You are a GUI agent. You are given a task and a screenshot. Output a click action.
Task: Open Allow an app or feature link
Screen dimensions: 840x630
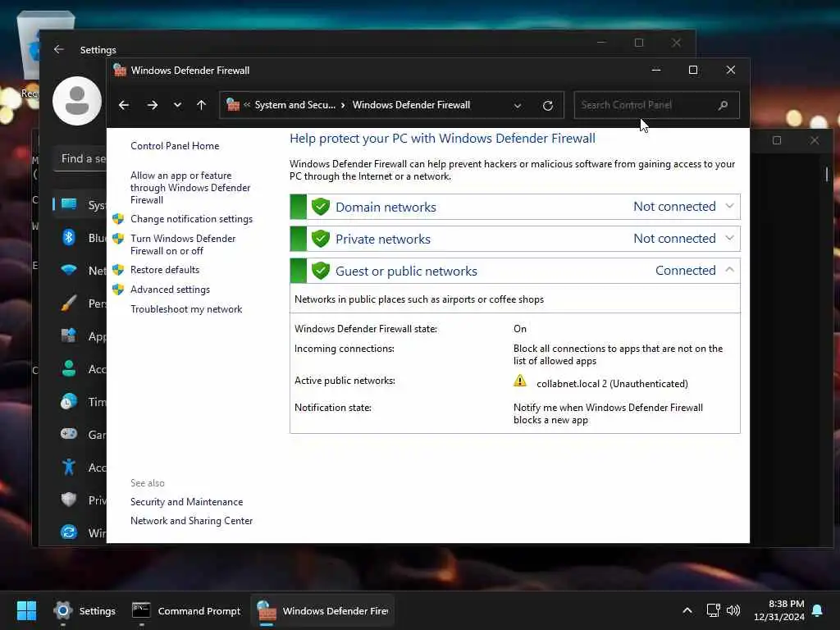[x=190, y=188]
